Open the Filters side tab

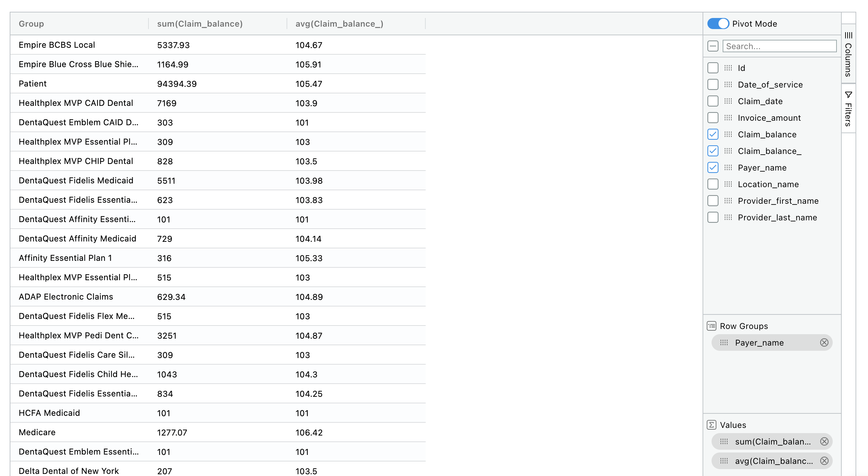(x=848, y=109)
